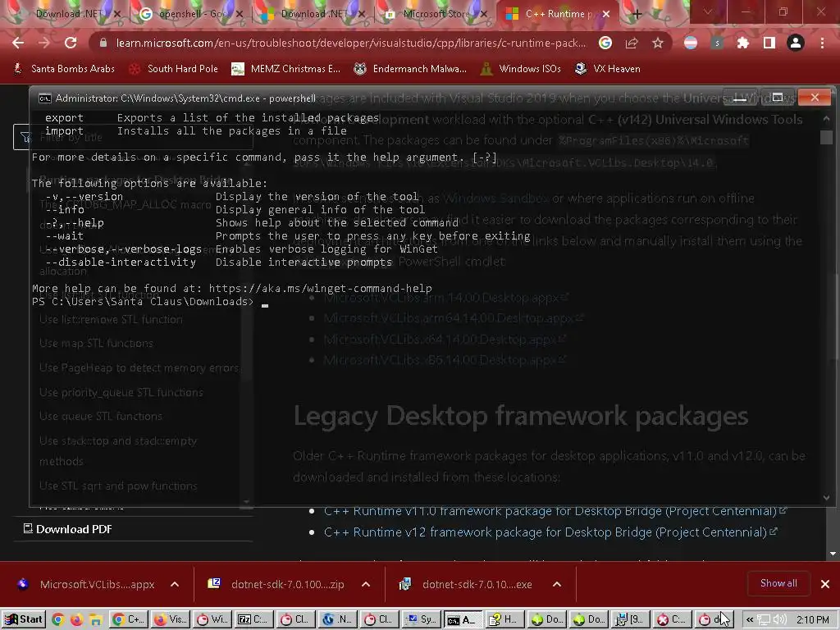Open the folder quick launch icon
Image resolution: width=840 pixels, height=630 pixels.
pyautogui.click(x=96, y=620)
